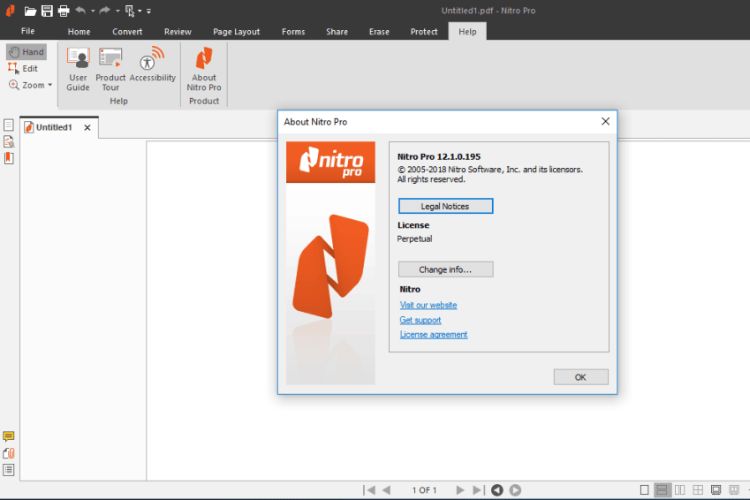Follow the Visit our website link
Image resolution: width=750 pixels, height=500 pixels.
pyautogui.click(x=428, y=305)
